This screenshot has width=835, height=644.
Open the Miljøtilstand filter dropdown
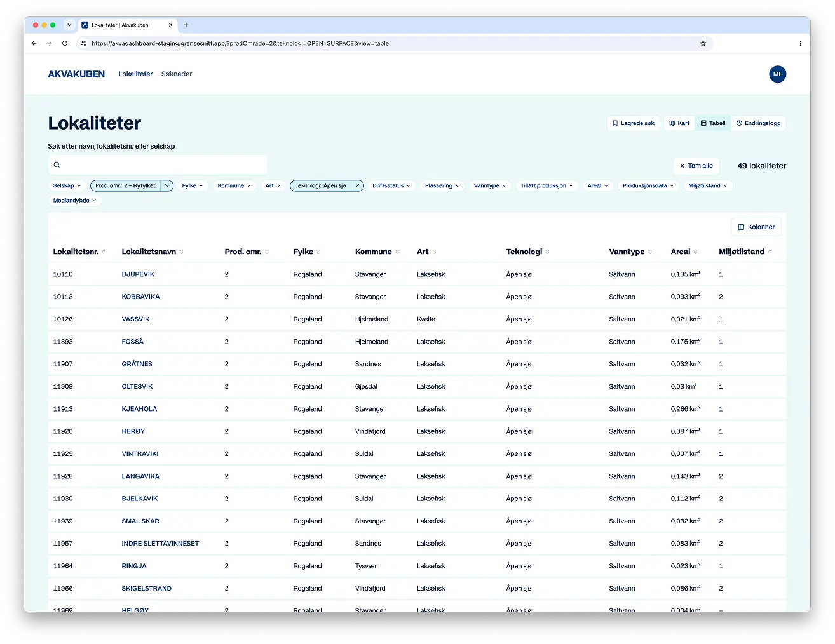(x=708, y=186)
